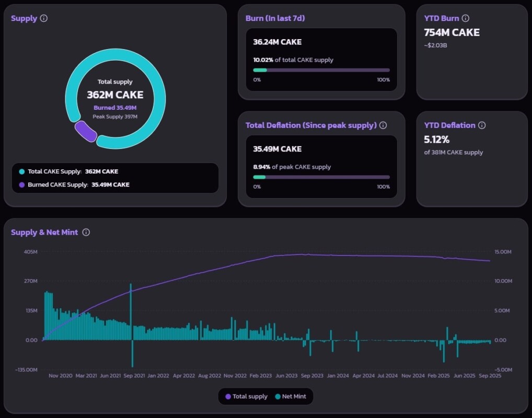The image size is (532, 418).
Task: Click the YTD Burn info icon
Action: [x=466, y=18]
